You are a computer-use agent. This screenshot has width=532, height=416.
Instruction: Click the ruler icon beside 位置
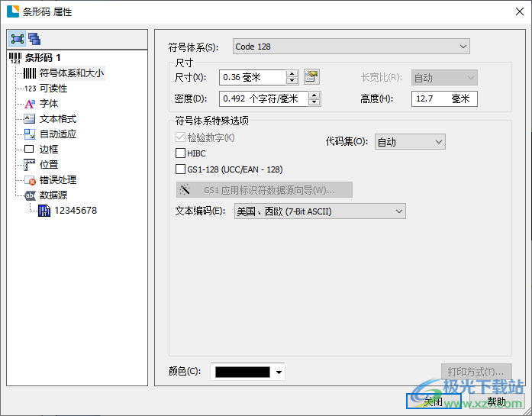[x=30, y=165]
